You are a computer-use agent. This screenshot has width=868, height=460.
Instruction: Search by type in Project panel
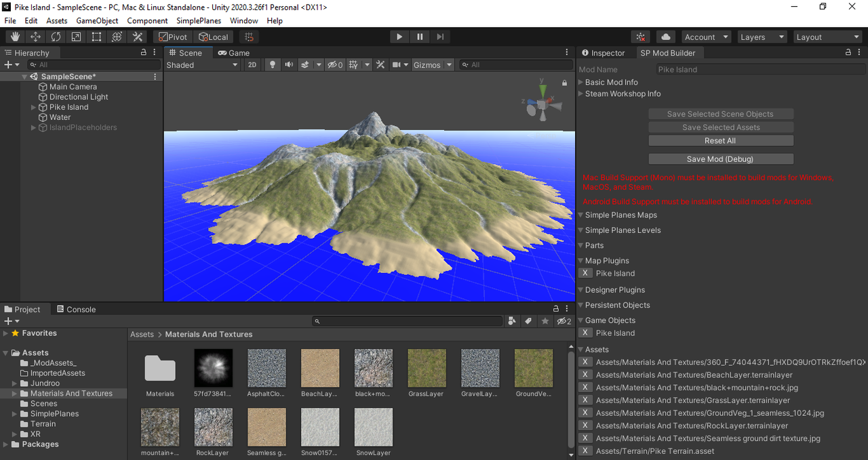pyautogui.click(x=513, y=321)
